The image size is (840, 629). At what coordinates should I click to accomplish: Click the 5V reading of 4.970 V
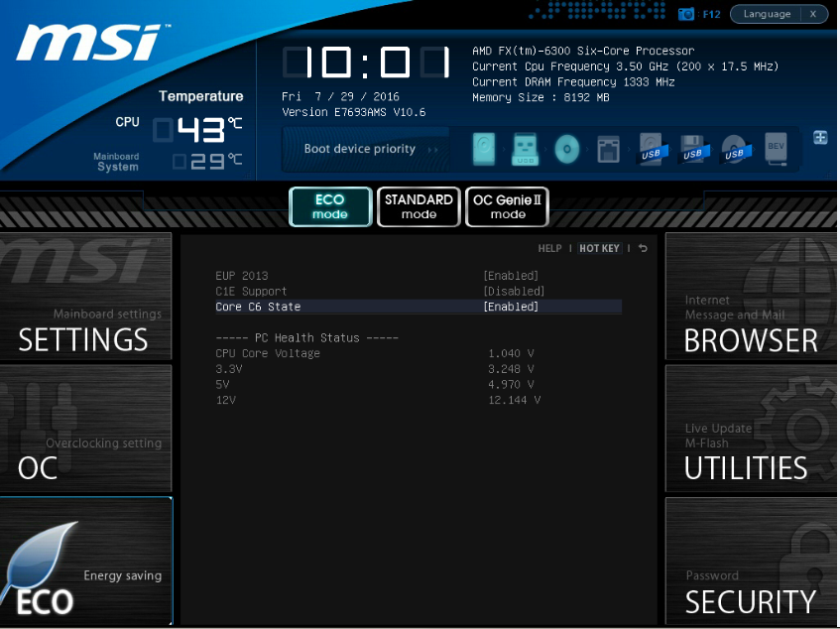(511, 384)
